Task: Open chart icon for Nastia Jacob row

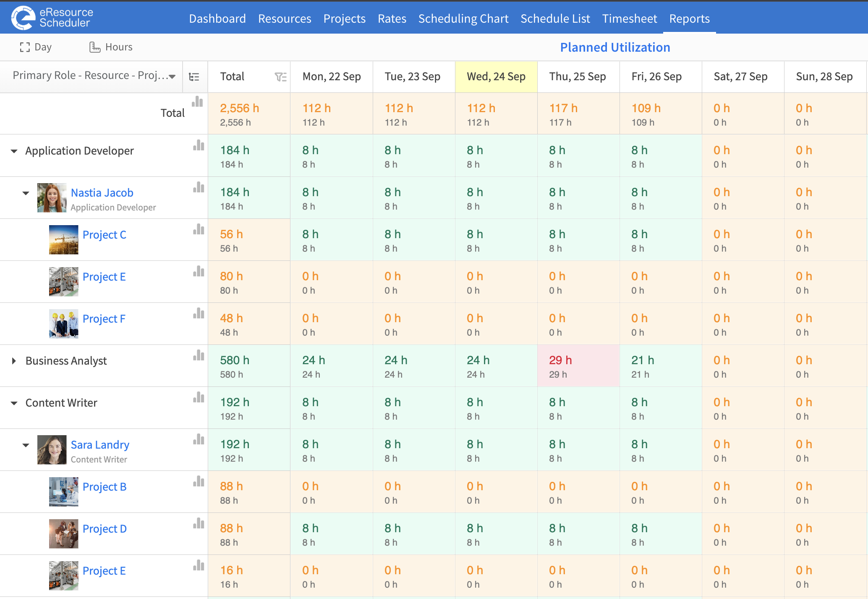Action: tap(199, 187)
